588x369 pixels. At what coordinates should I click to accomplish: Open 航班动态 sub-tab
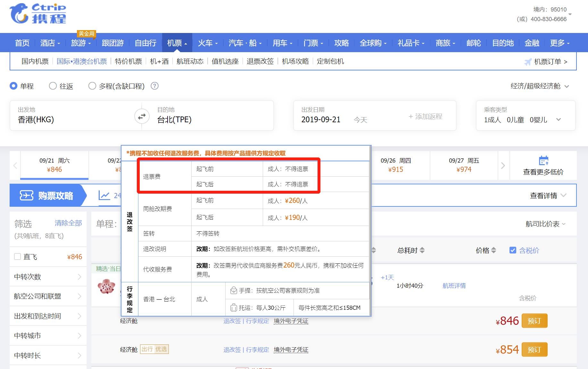click(x=190, y=61)
